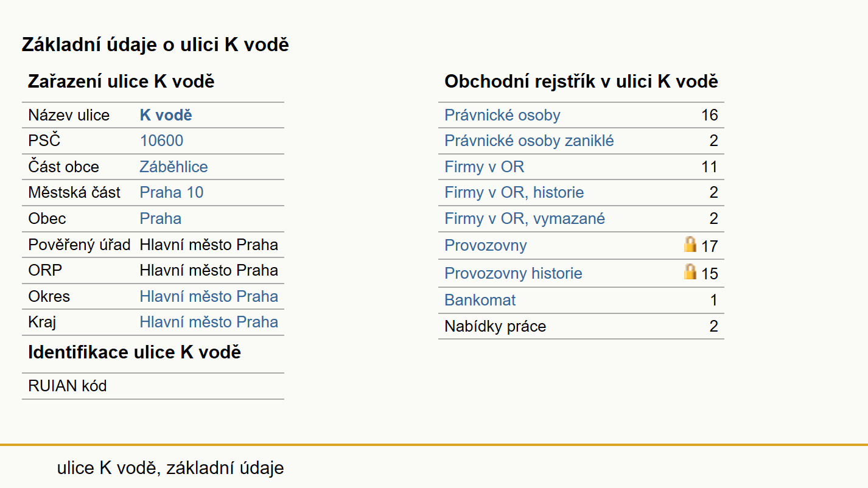
Task: Go to Záběhlice district link
Action: click(173, 167)
